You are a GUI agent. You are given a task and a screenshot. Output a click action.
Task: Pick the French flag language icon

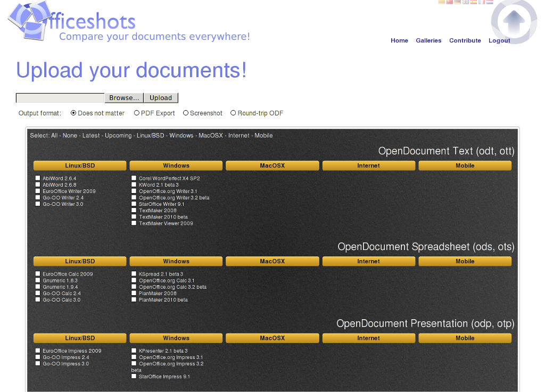tap(482, 2)
